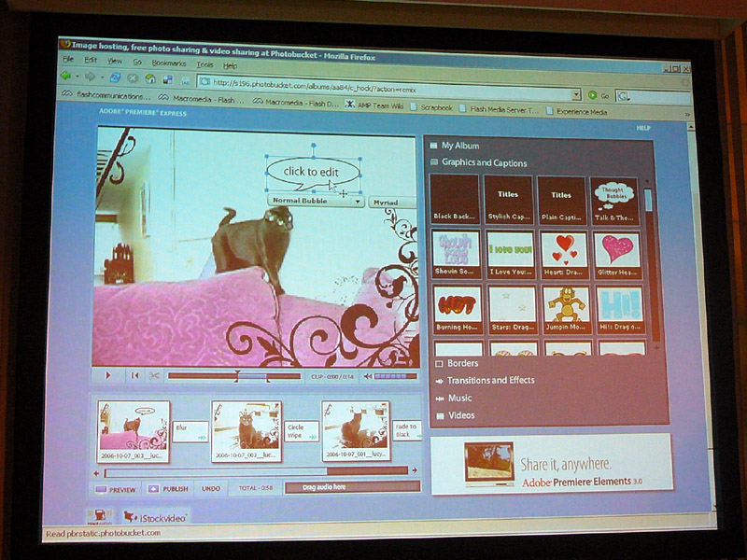
Task: Select the first timeline clip 2006-10-07_003
Action: (134, 431)
